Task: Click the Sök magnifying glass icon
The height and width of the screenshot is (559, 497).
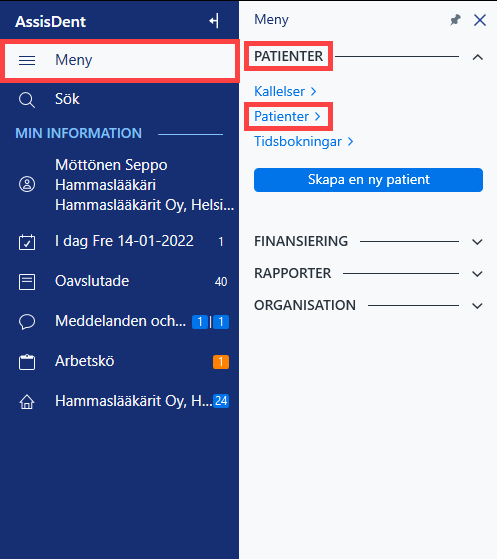Action: (x=27, y=100)
